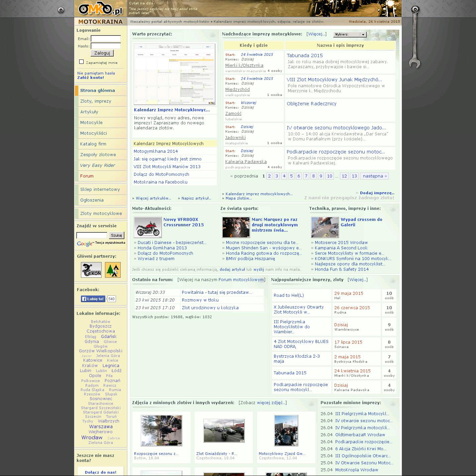The width and height of the screenshot is (476, 476).
Task: Focus the Email input field
Action: click(x=106, y=38)
